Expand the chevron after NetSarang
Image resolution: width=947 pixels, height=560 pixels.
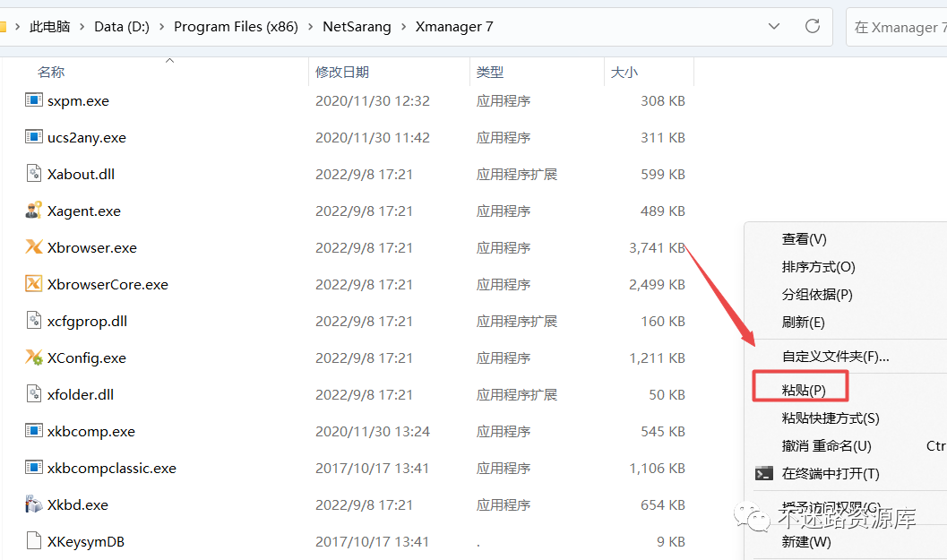(x=403, y=27)
